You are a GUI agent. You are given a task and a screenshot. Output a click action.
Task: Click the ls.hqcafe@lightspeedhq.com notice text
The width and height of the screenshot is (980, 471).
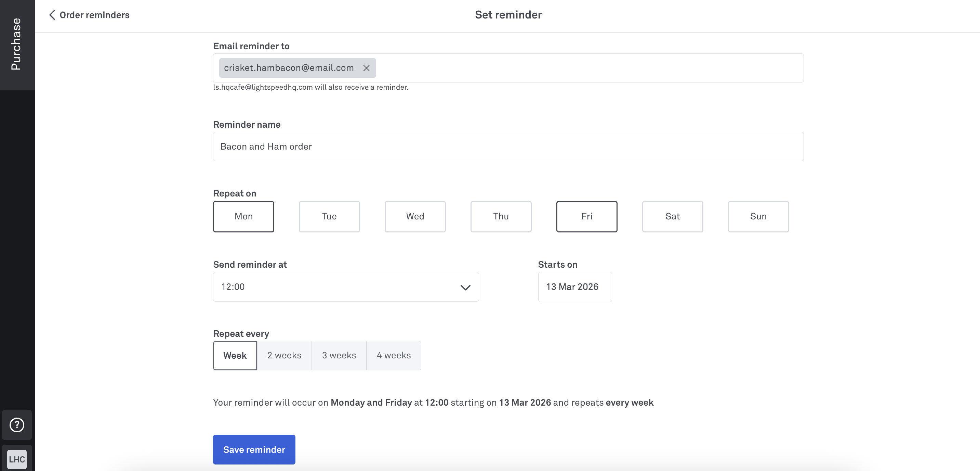coord(310,87)
